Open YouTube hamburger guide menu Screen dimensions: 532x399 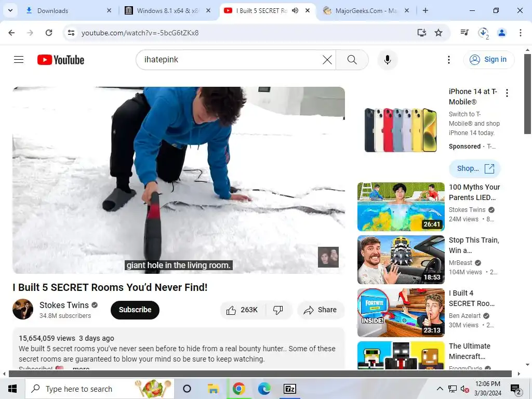[19, 60]
